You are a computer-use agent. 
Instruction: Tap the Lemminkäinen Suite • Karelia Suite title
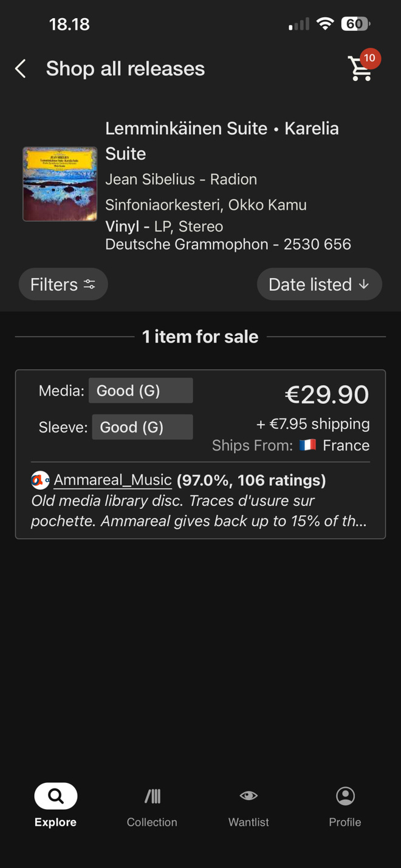(222, 141)
